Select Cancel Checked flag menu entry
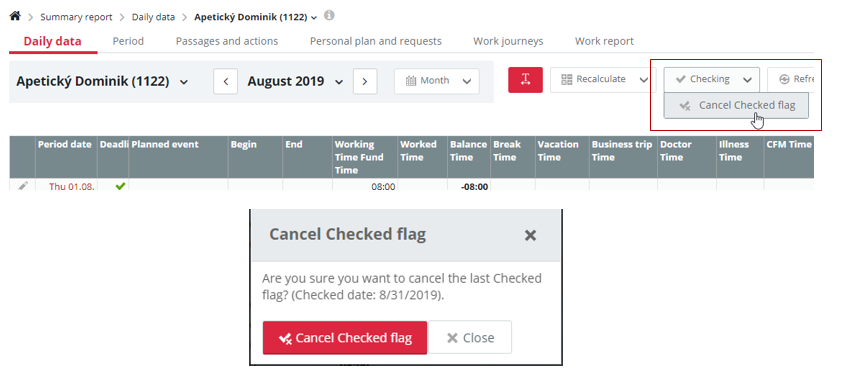Image resolution: width=844 pixels, height=386 pixels. tap(736, 106)
